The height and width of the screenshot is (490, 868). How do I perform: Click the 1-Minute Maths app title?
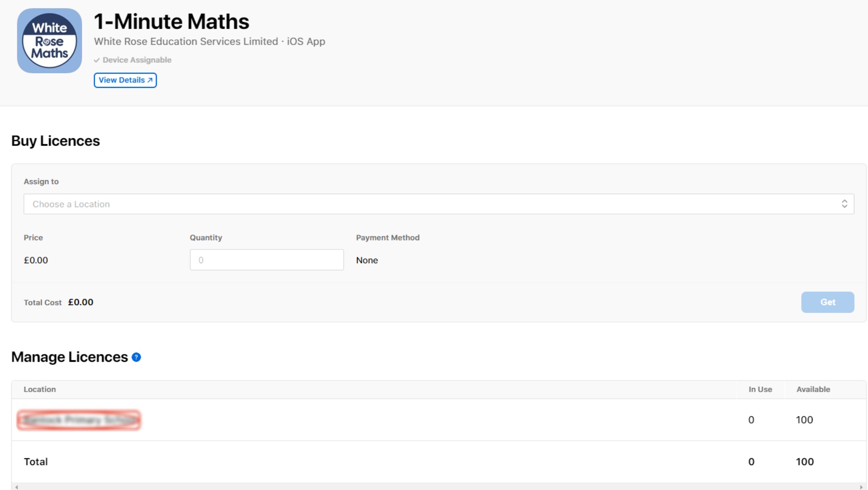tap(172, 21)
